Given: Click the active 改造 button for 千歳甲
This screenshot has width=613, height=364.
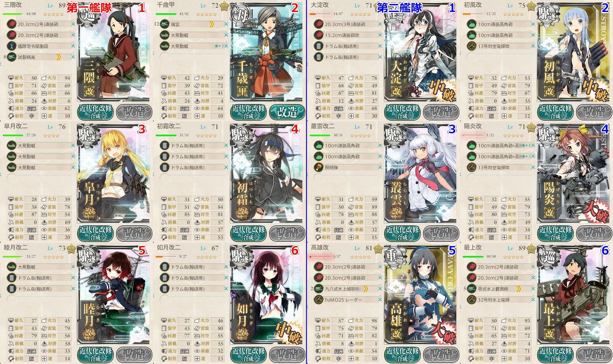Looking at the screenshot, I should tap(287, 112).
